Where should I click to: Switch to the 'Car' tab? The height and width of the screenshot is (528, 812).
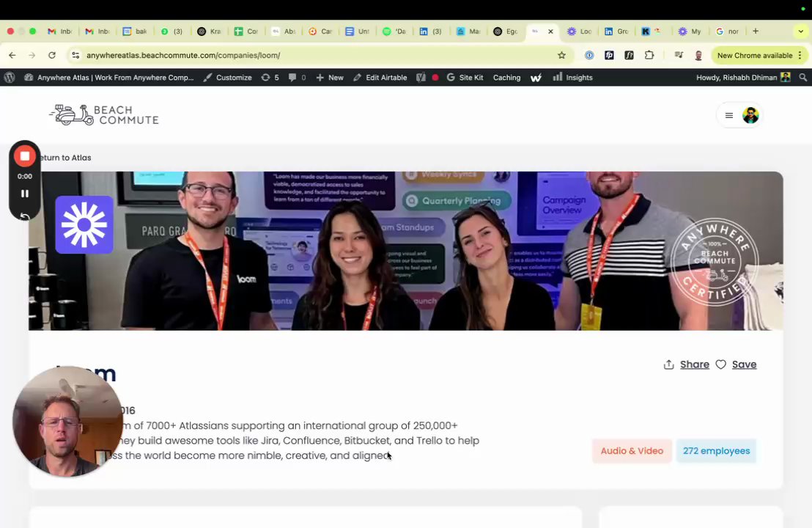pos(320,31)
